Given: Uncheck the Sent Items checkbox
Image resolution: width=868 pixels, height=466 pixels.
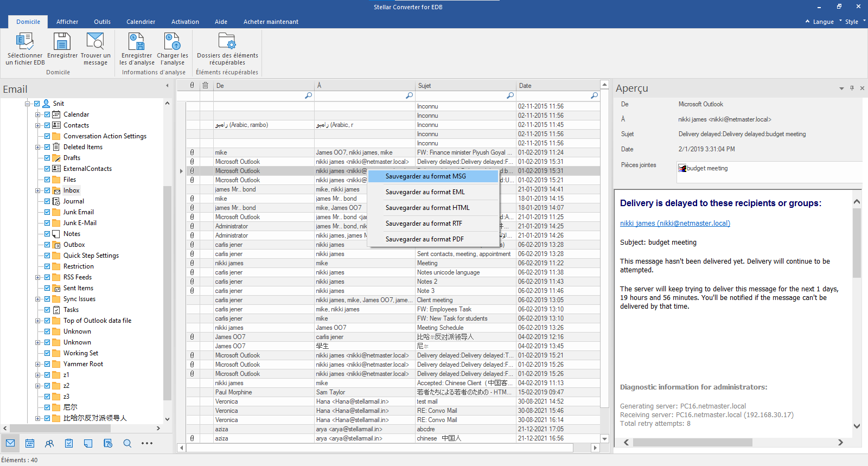Looking at the screenshot, I should click(x=47, y=288).
